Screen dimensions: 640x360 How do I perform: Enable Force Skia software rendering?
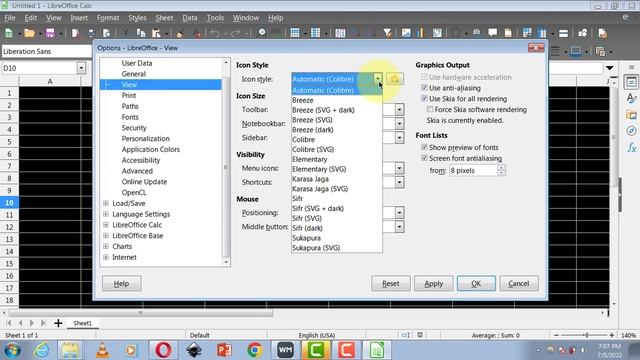(x=430, y=109)
